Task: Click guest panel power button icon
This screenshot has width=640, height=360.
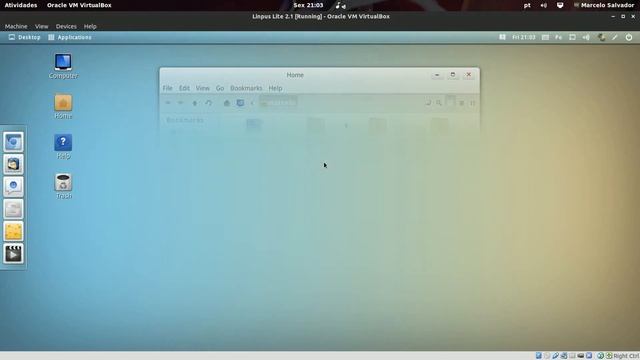Action: pyautogui.click(x=629, y=37)
